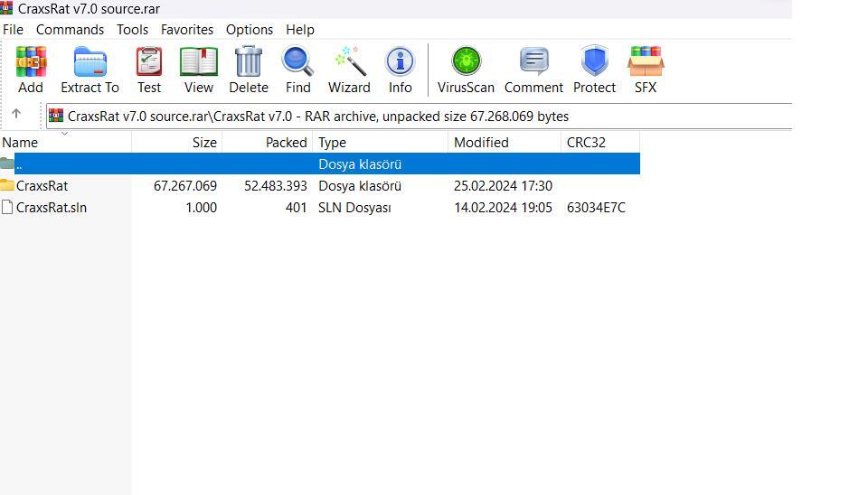
Task: Click the date 14.02.2024 19:05
Action: 504,208
